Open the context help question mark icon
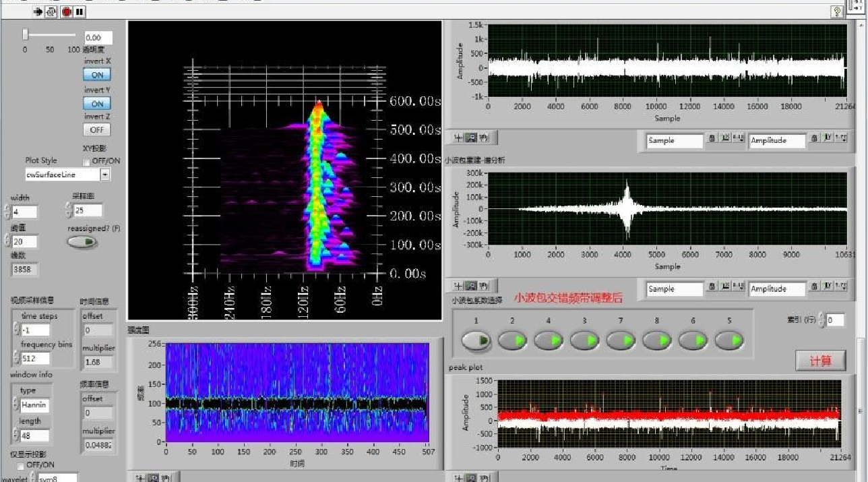Image resolution: width=868 pixels, height=482 pixels. point(837,11)
